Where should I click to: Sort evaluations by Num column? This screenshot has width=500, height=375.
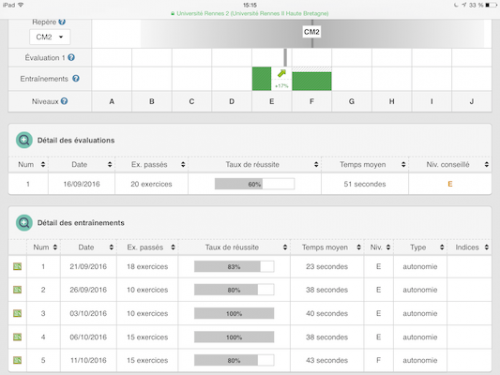coord(43,164)
